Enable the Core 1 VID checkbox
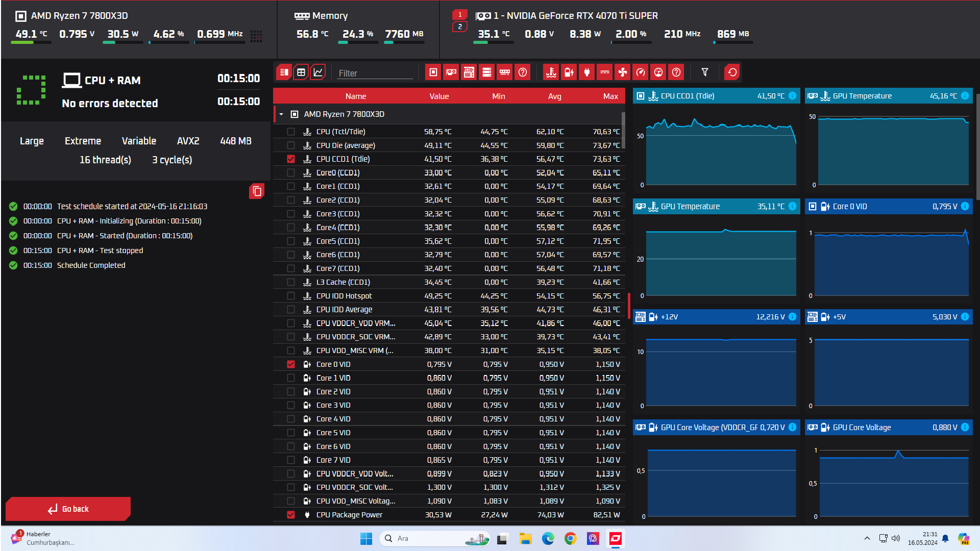980x551 pixels. pyautogui.click(x=291, y=378)
